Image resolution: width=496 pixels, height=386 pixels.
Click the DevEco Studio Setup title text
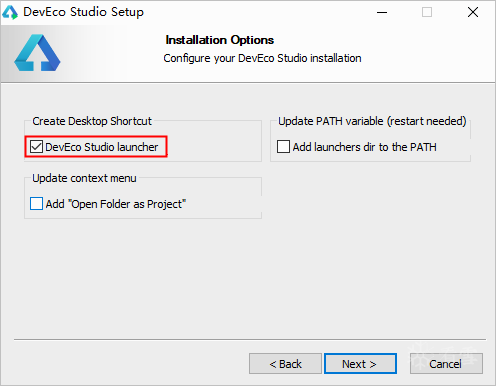click(x=83, y=12)
